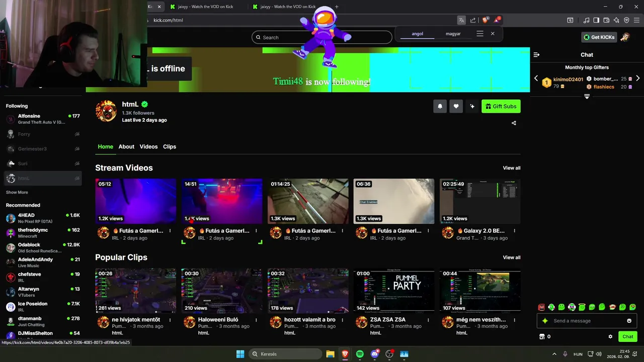The height and width of the screenshot is (362, 644).
Task: Click View all for Stream Videos
Action: pos(512,168)
